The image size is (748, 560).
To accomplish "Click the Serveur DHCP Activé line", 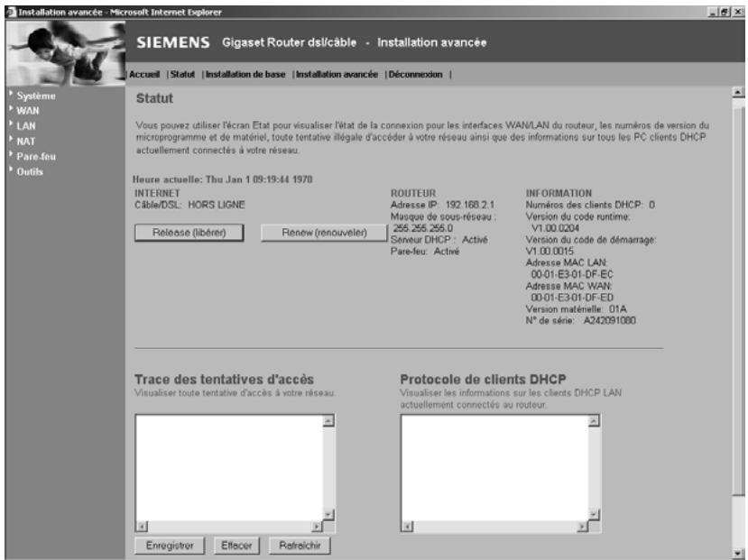I will (x=439, y=240).
